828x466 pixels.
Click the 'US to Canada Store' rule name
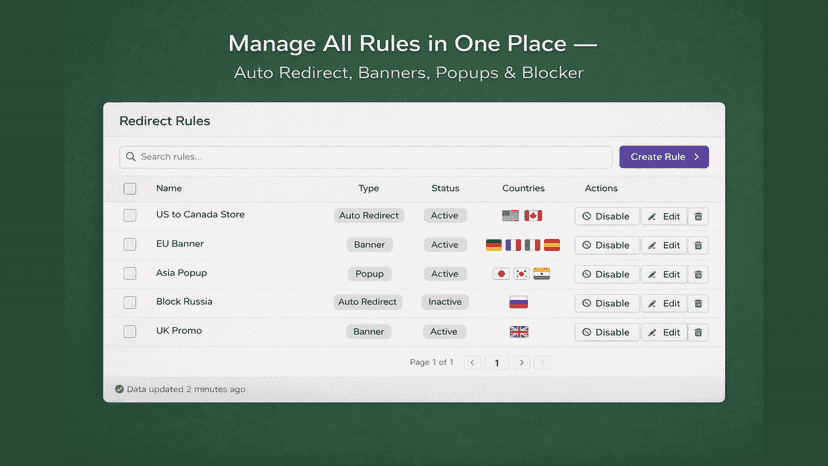point(200,215)
